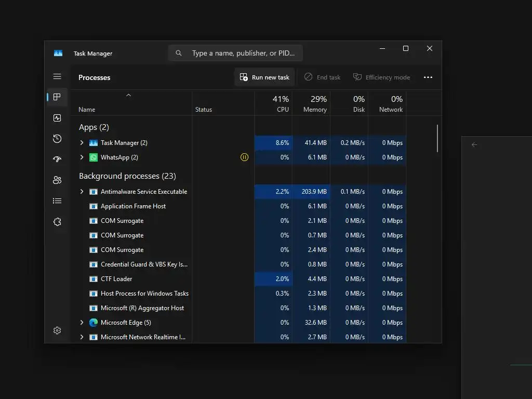Open the Users sidebar icon
The width and height of the screenshot is (532, 399).
(57, 180)
